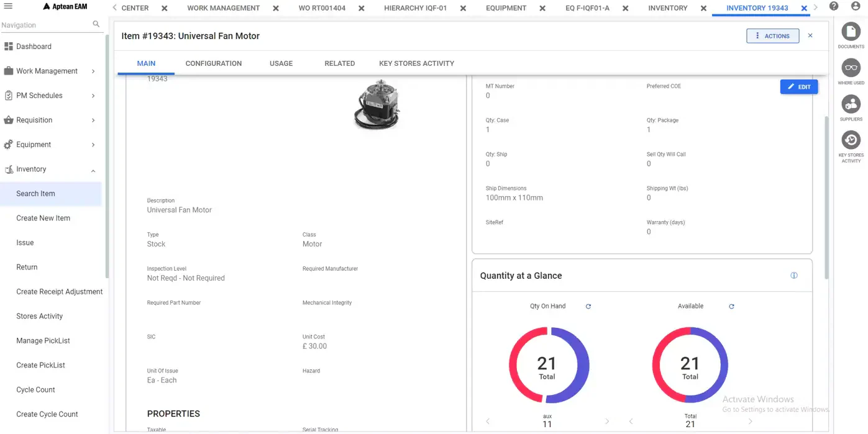The image size is (868, 434).
Task: Expand the PM Schedules menu chevron
Action: [x=93, y=96]
